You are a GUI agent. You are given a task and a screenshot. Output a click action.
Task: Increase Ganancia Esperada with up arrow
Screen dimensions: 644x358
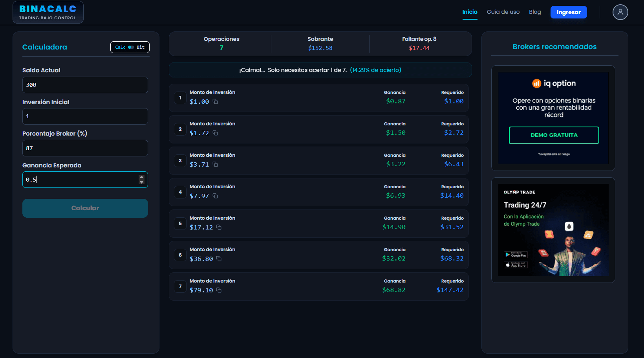[141, 177]
